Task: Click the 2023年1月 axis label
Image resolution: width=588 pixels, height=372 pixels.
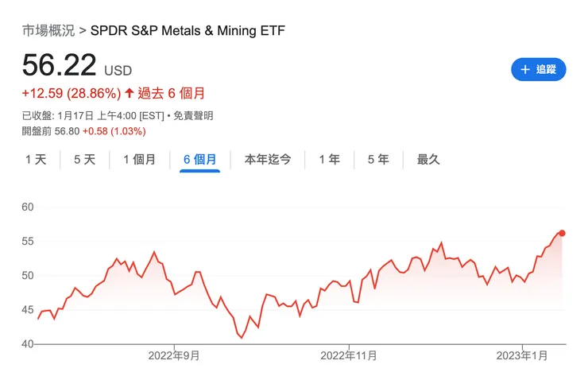Action: 523,355
